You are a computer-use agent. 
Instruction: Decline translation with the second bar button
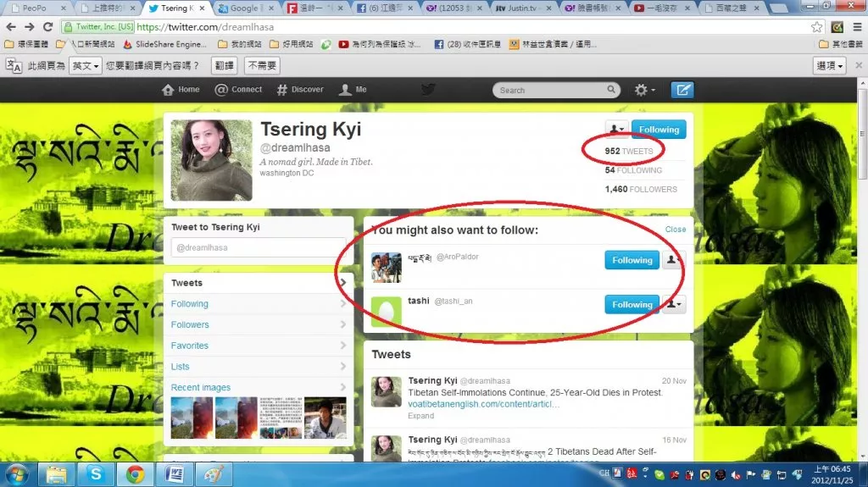[x=262, y=66]
